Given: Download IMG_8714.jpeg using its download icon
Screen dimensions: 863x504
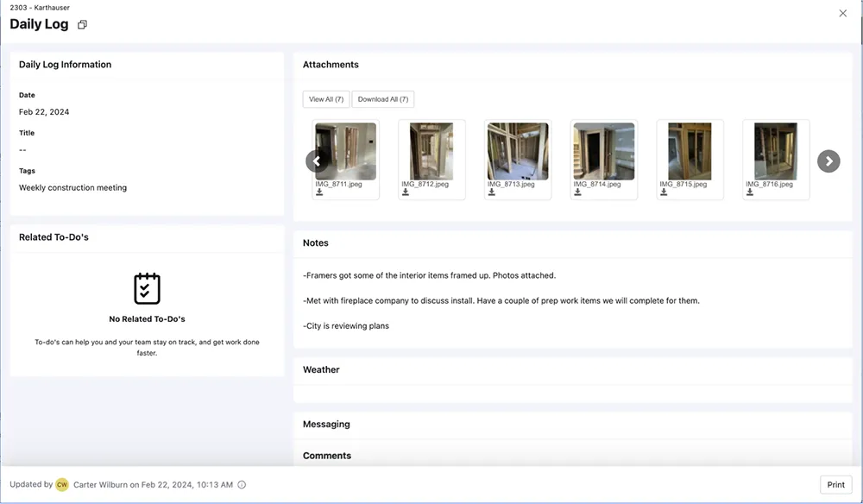Looking at the screenshot, I should (x=577, y=190).
